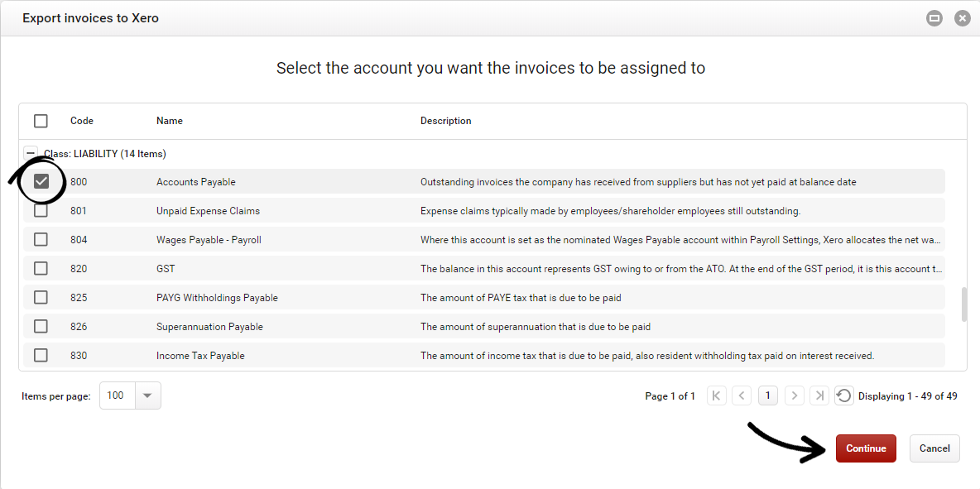Click the refresh icon beside pagination
Viewport: 980px width, 489px height.
click(843, 396)
